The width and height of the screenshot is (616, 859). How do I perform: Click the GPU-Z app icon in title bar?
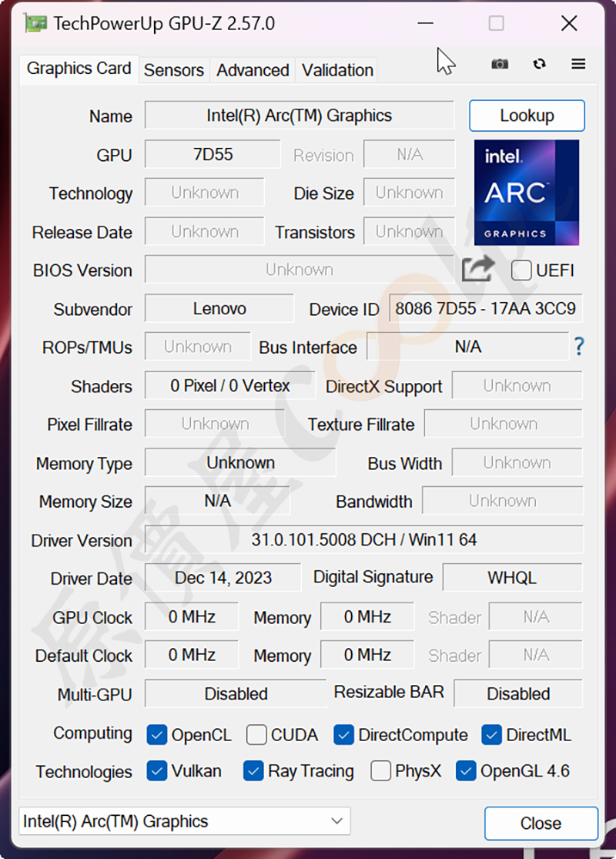click(x=35, y=24)
